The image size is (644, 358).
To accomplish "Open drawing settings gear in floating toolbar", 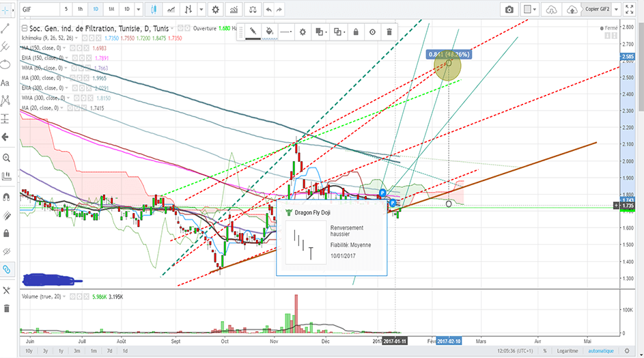I will tap(303, 31).
